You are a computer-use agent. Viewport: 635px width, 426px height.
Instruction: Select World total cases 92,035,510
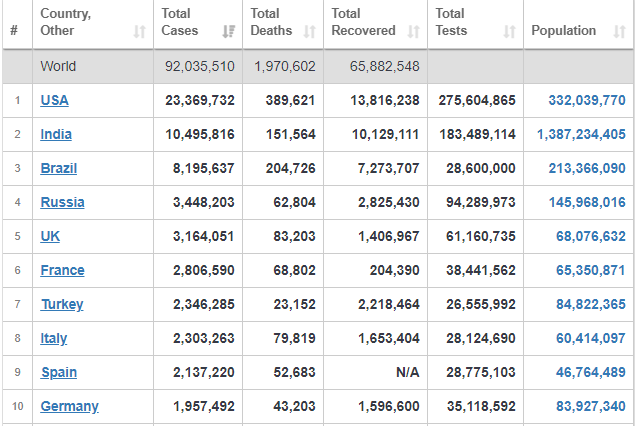point(200,66)
